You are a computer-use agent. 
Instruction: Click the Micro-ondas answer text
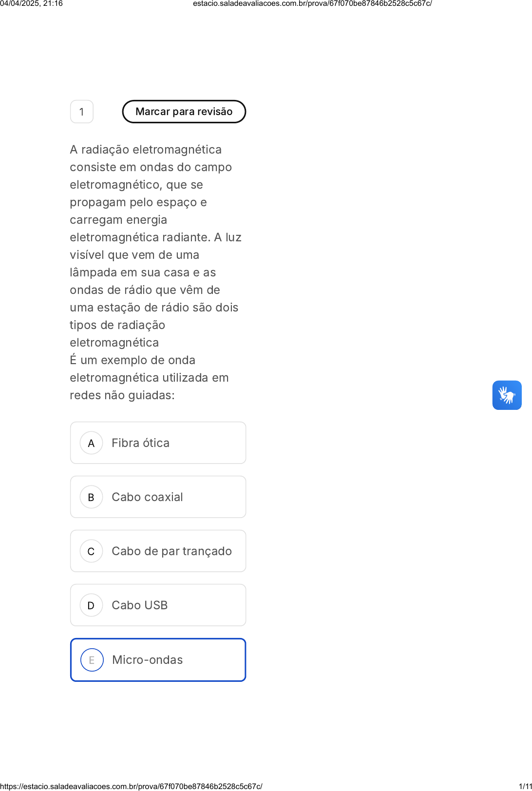pyautogui.click(x=147, y=660)
